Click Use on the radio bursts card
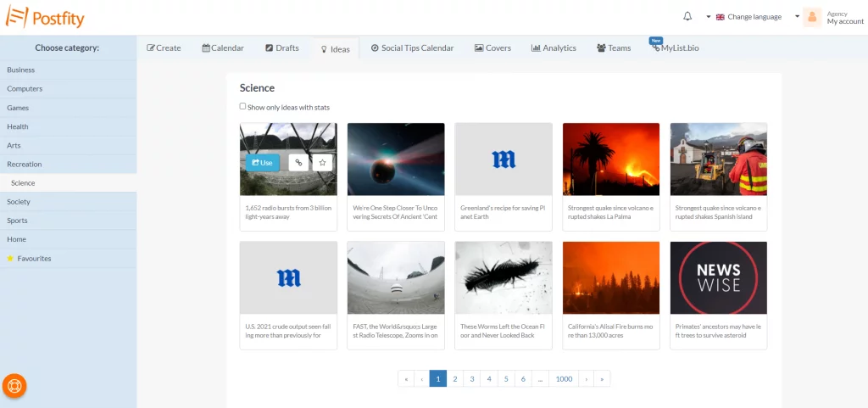Image resolution: width=868 pixels, height=408 pixels. tap(263, 162)
